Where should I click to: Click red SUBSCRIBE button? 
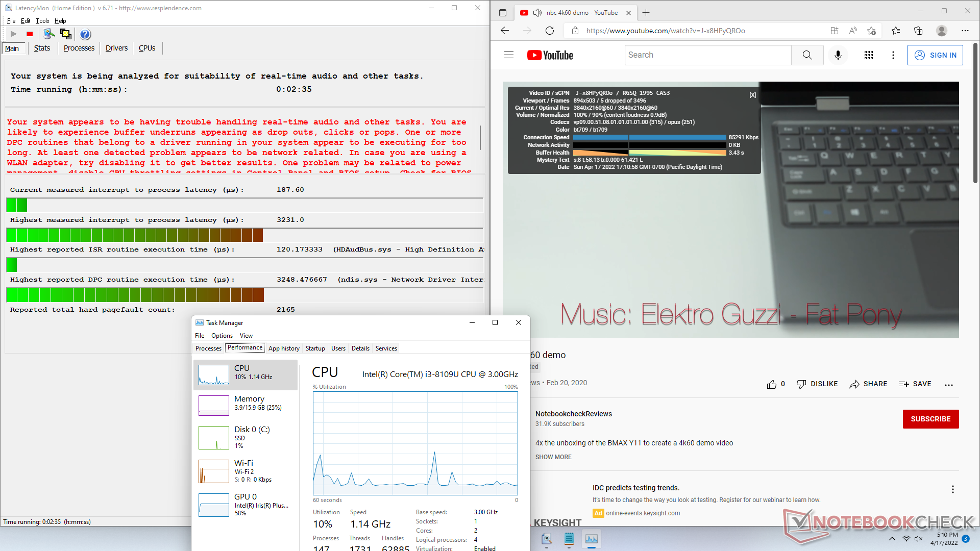pyautogui.click(x=930, y=419)
